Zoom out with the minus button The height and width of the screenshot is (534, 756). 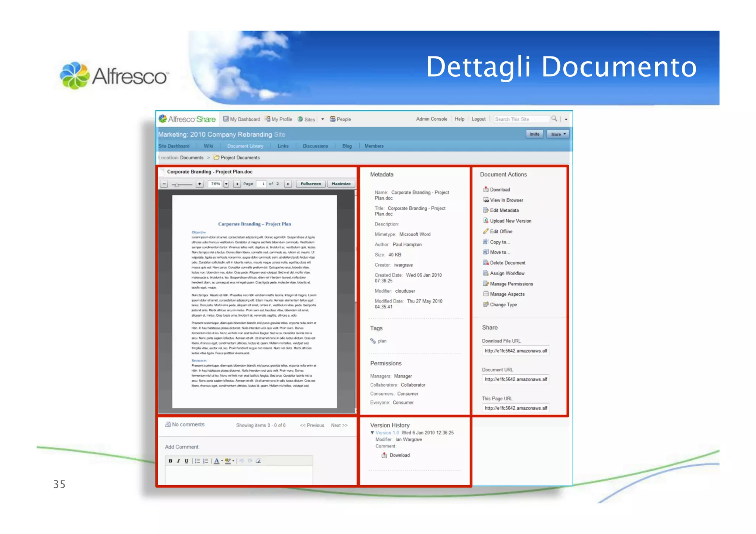coord(164,184)
